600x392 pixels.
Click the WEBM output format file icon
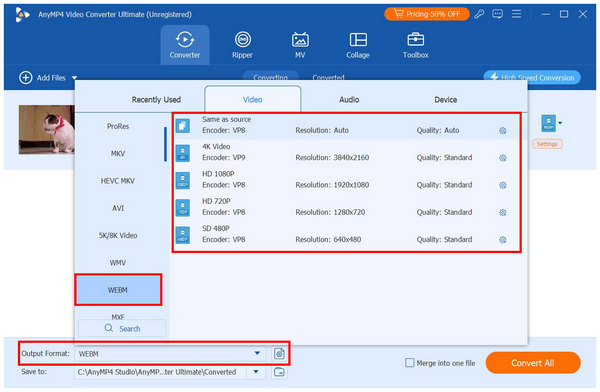click(548, 123)
